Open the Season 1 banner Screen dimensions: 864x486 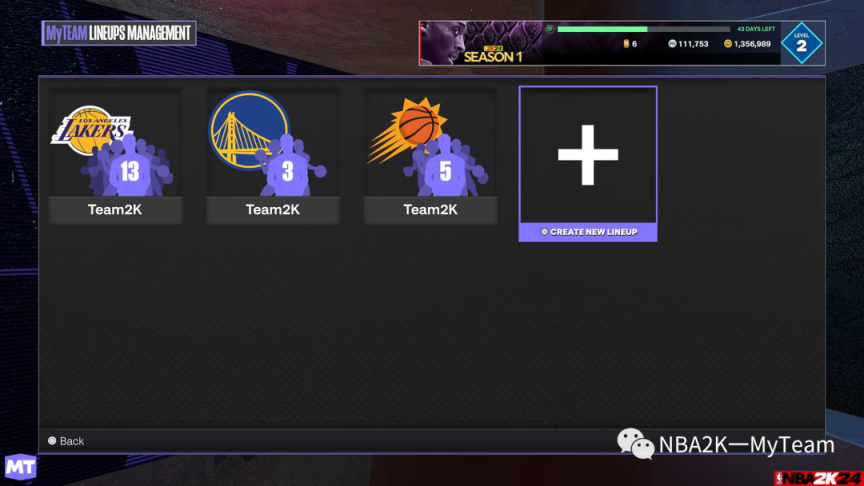[492, 55]
